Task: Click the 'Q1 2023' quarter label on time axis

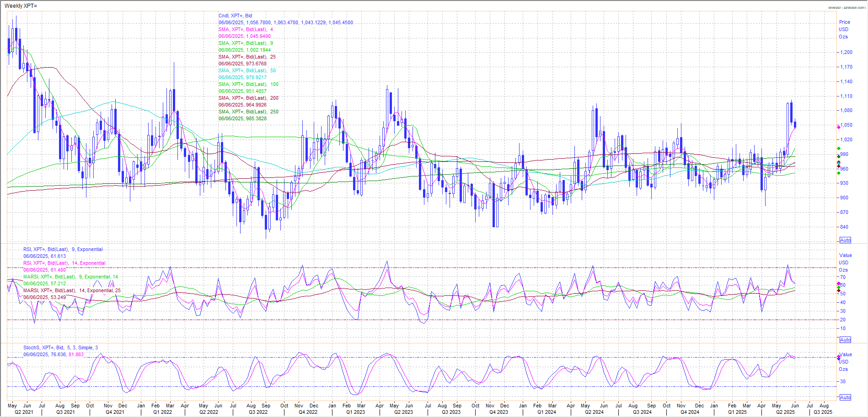Action: point(355,412)
